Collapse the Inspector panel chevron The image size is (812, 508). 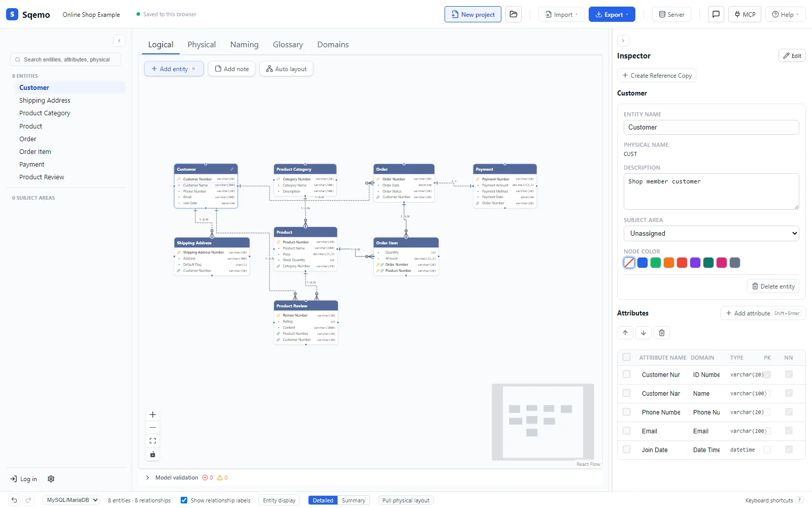coord(623,41)
